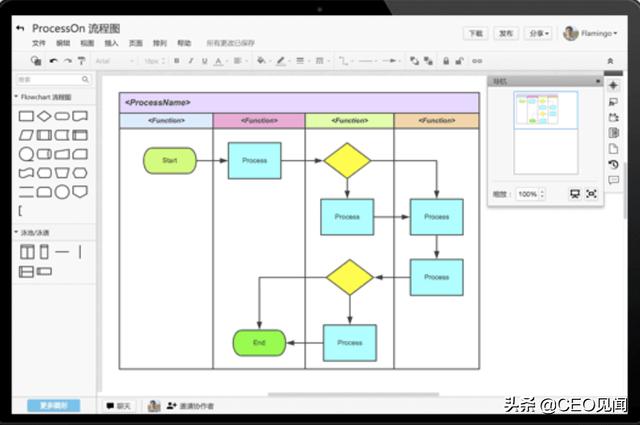
Task: Open the 插入 menu
Action: 111,44
